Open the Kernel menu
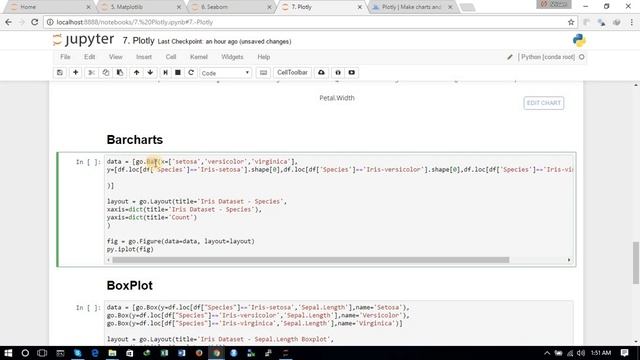640x360 pixels. coord(199,57)
